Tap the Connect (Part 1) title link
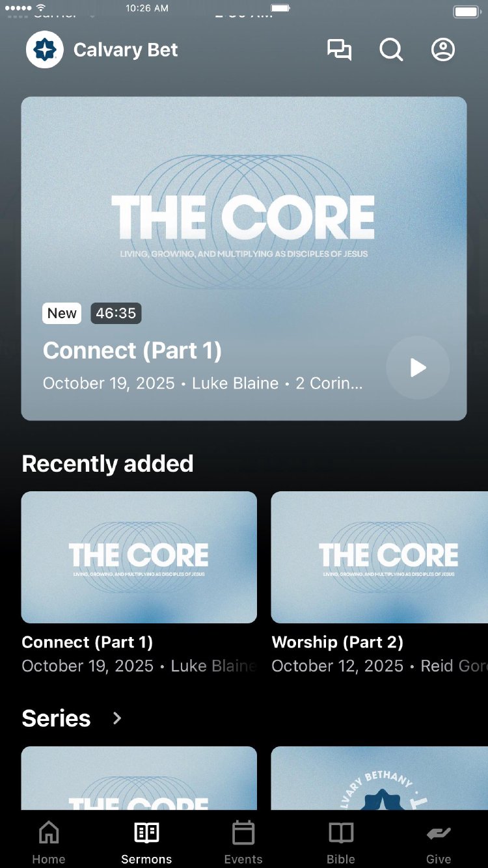This screenshot has height=868, width=488. tap(87, 642)
